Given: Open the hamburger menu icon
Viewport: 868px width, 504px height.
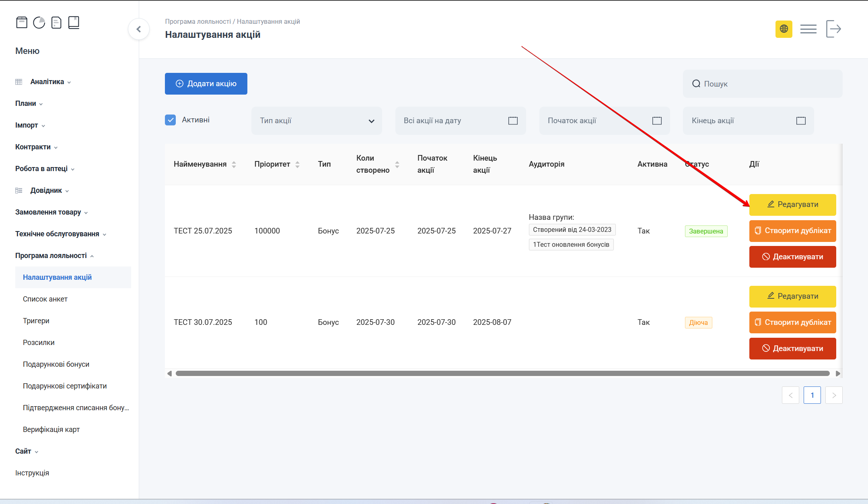Looking at the screenshot, I should 808,29.
